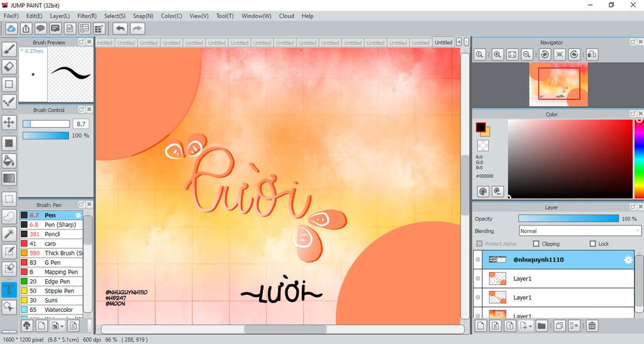644x344 pixels.
Task: Select the Fill rectangle tool
Action: click(9, 143)
